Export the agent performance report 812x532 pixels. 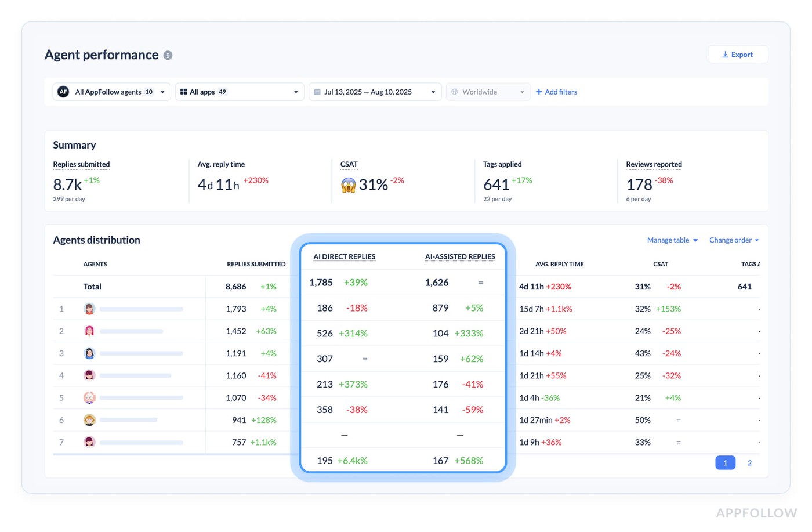[738, 55]
